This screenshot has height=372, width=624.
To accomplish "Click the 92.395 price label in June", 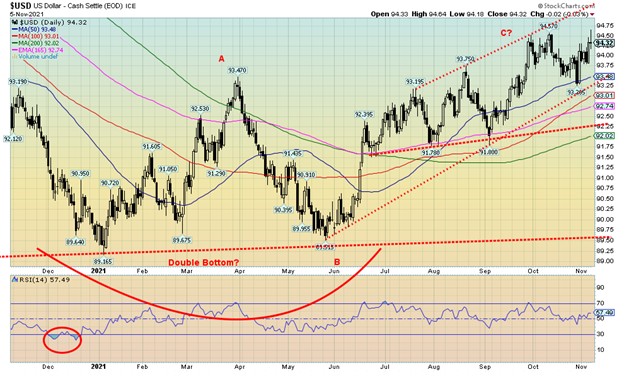I will [x=364, y=115].
